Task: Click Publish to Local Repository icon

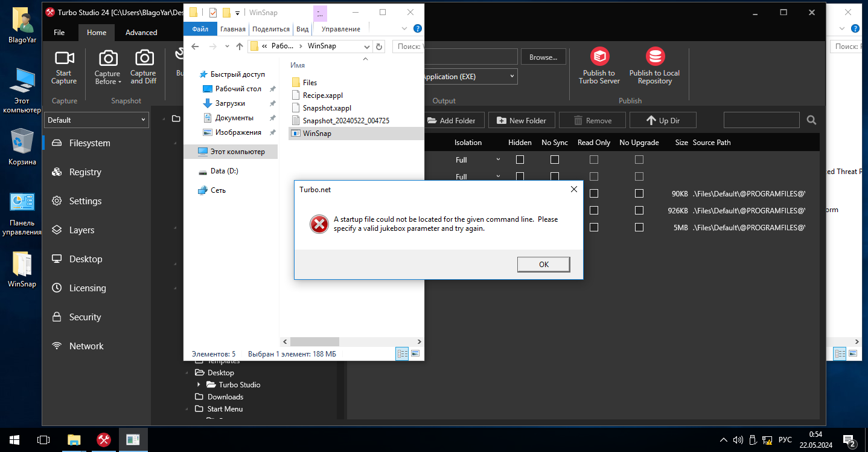Action: click(655, 57)
